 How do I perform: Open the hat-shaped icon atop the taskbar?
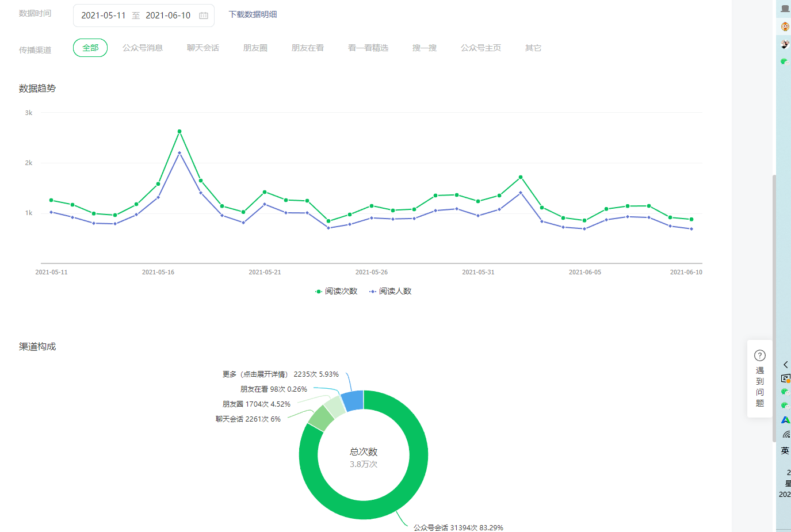pos(785,9)
